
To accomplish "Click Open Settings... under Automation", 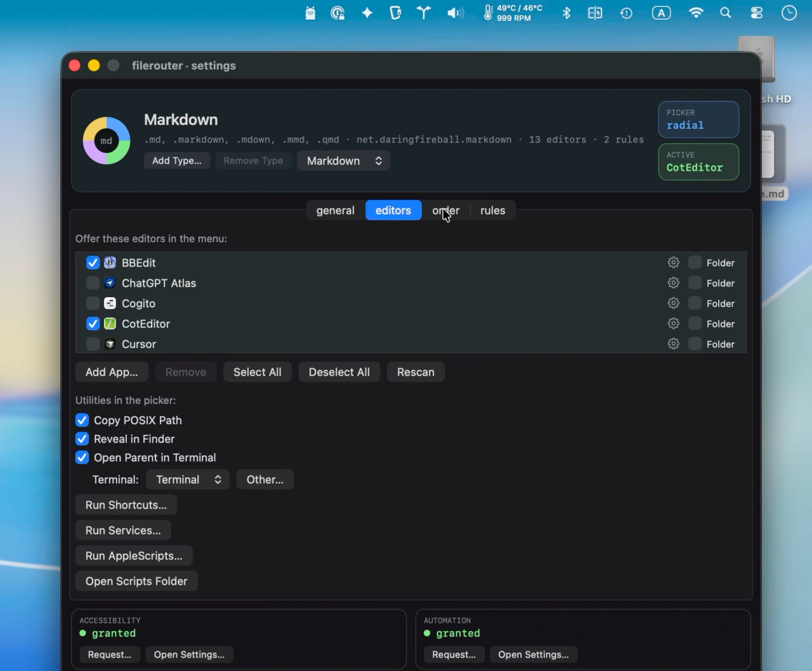I will tap(534, 654).
